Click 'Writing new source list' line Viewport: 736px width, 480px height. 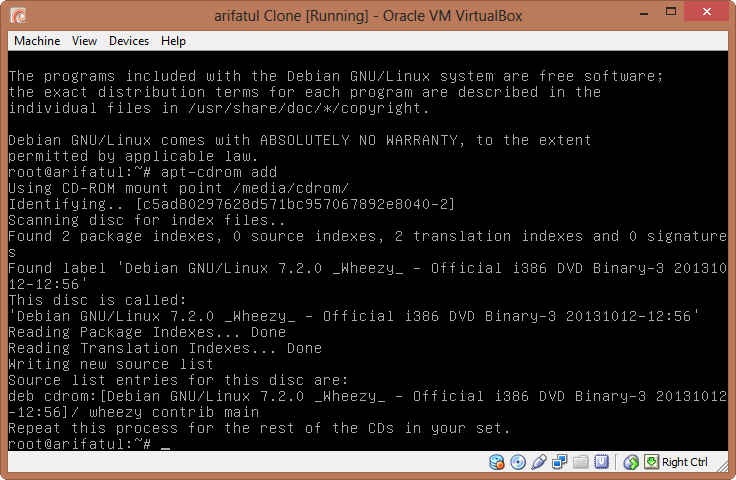pos(111,364)
